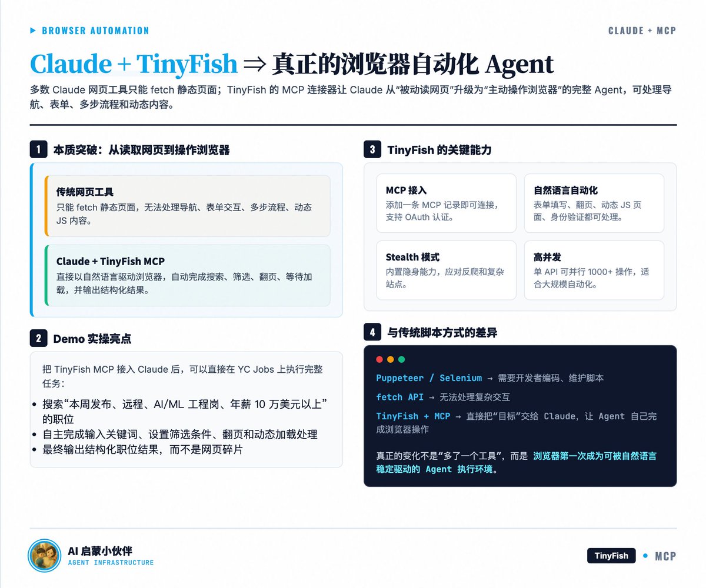Click the TinyFish dark badge in footer
Viewport: 706px width, 588px height.
click(611, 556)
